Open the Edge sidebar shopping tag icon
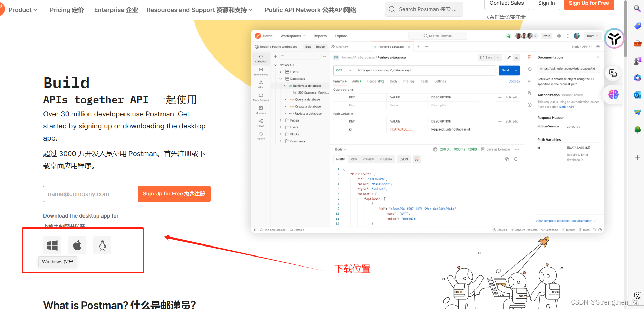 coord(637,26)
